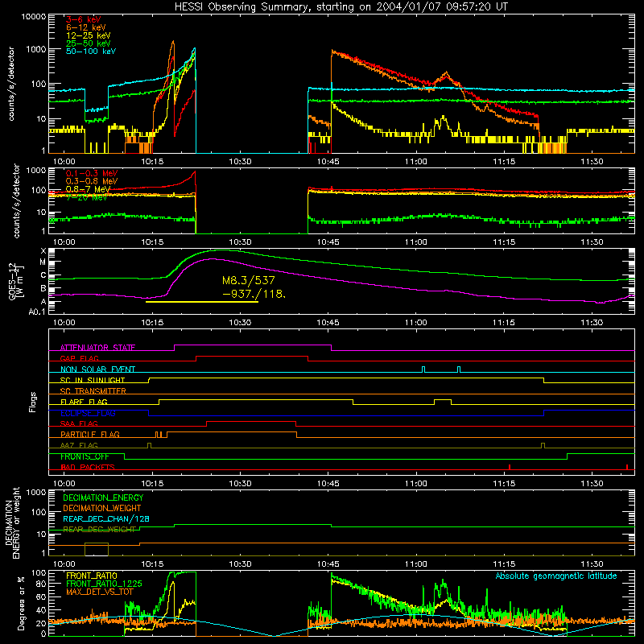Screen dimensions: 644x644
Task: Click the 10:45 tick label under top panel
Action: (x=328, y=162)
